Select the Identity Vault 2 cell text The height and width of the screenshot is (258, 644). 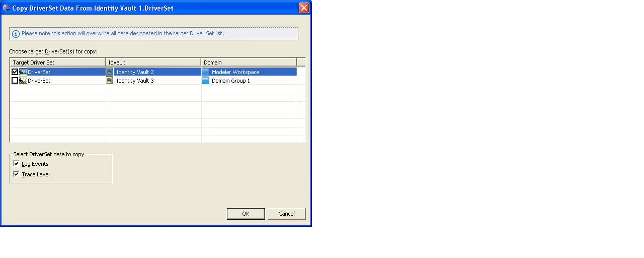pos(135,72)
